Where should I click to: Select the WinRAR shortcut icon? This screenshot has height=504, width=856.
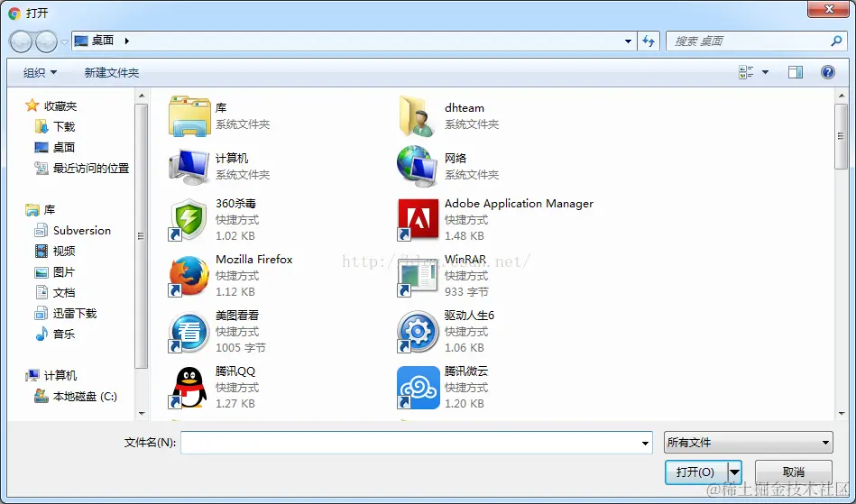coord(418,276)
